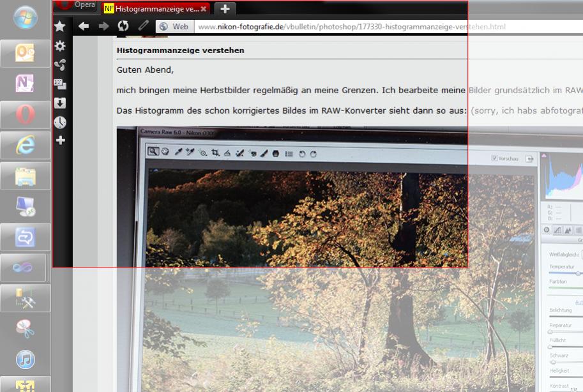Launch iTunes from the taskbar

click(26, 359)
